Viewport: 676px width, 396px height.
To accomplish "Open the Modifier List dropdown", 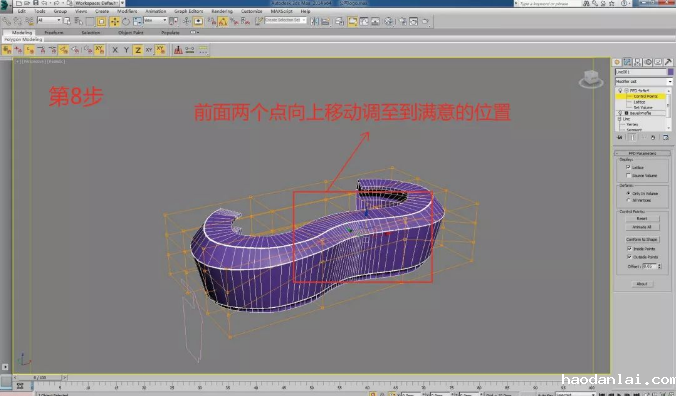I will tap(643, 81).
